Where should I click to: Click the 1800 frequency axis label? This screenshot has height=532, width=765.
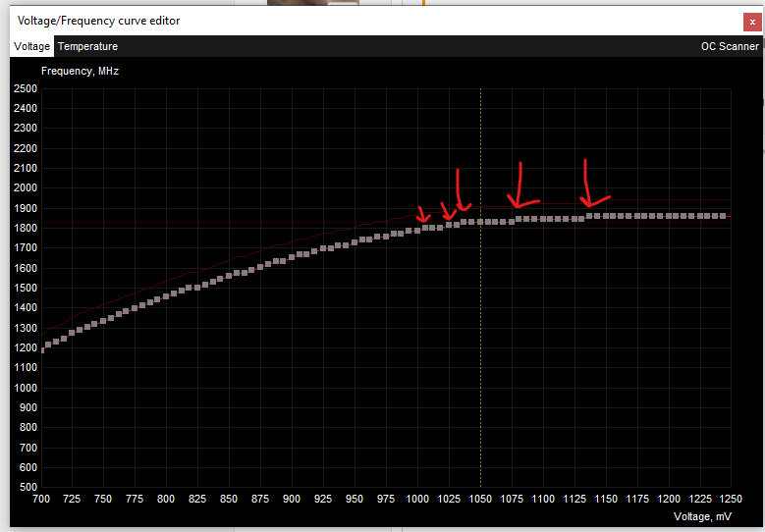26,228
